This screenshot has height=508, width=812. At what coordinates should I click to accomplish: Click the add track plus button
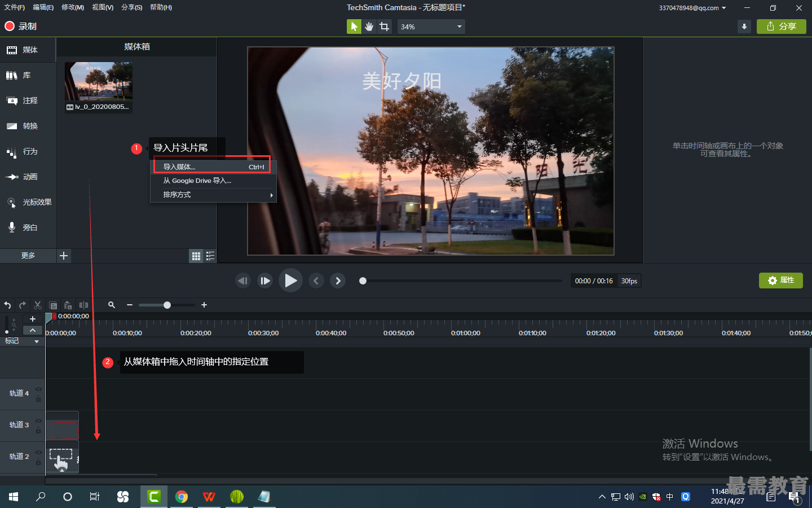pyautogui.click(x=33, y=319)
